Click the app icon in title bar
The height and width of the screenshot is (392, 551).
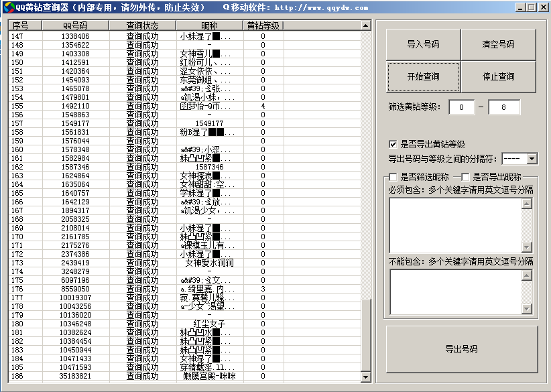7,7
